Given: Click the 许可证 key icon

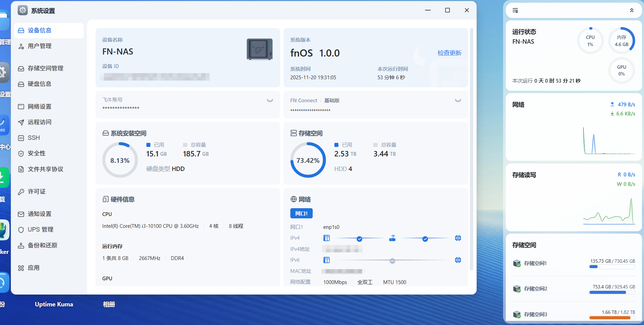Looking at the screenshot, I should point(21,192).
